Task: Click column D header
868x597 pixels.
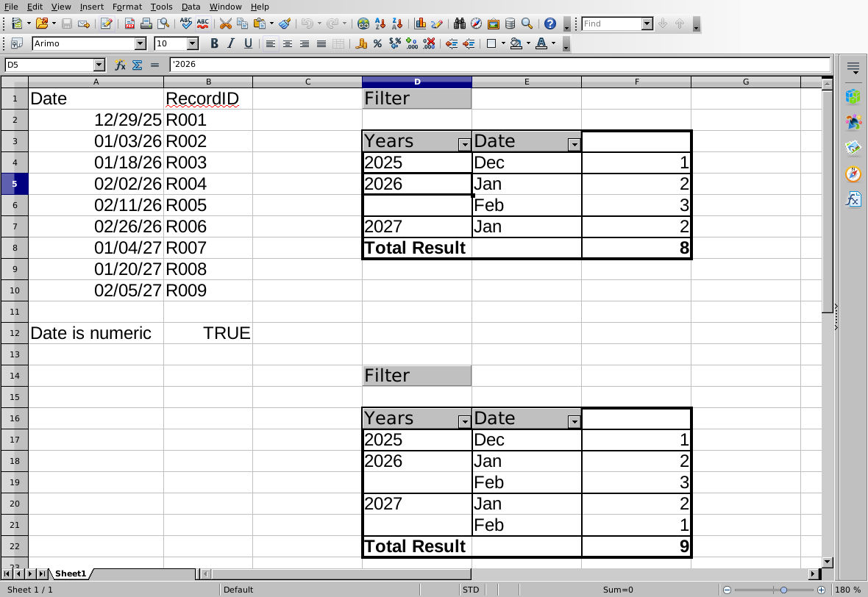Action: tap(417, 82)
